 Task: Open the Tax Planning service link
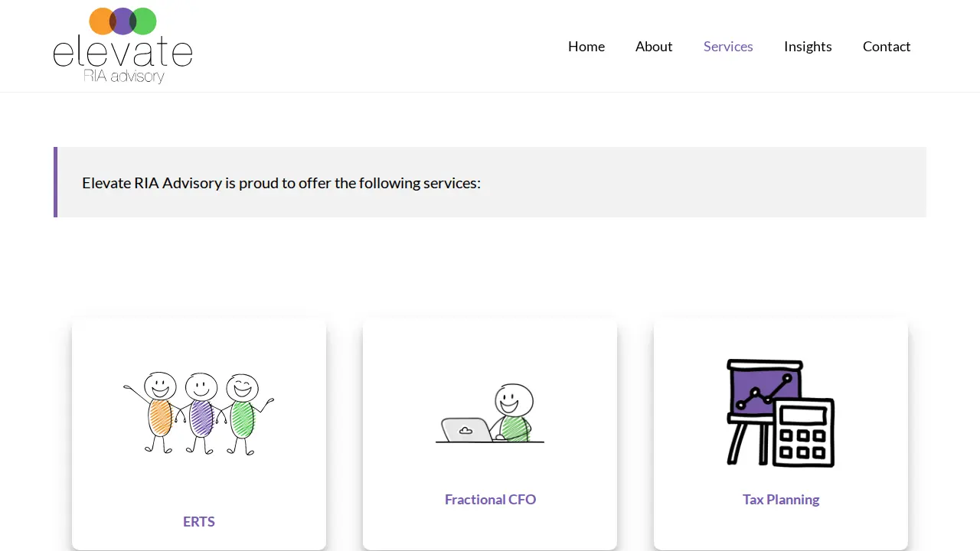click(x=781, y=500)
